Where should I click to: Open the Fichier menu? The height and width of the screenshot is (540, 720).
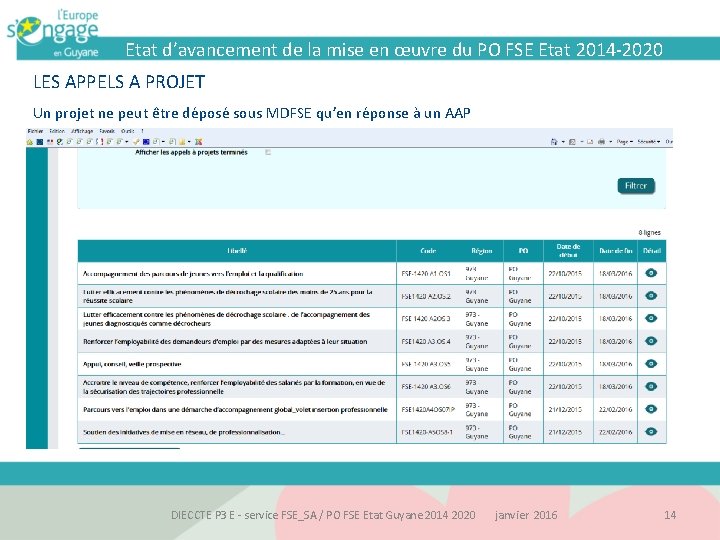click(35, 131)
